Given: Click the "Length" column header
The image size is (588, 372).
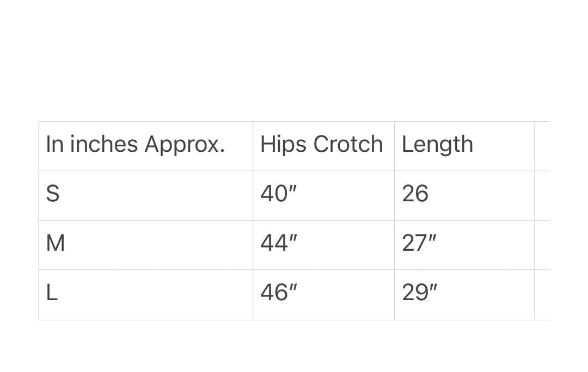Looking at the screenshot, I should pyautogui.click(x=437, y=145).
